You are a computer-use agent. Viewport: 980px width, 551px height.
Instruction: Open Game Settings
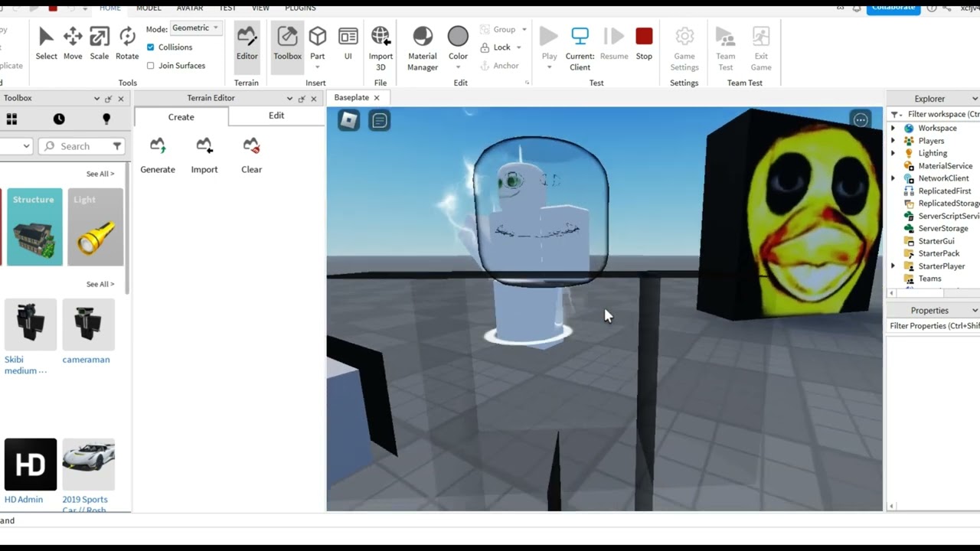[x=684, y=48]
